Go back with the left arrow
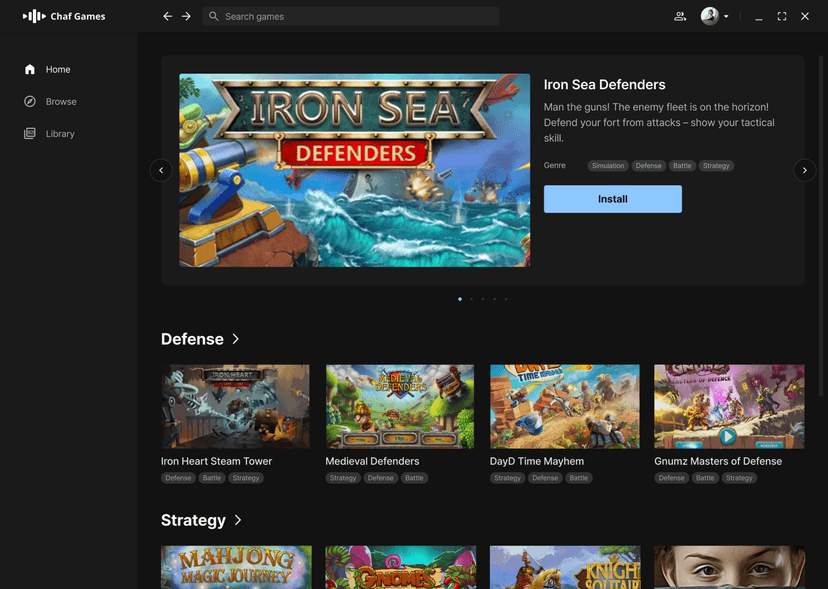 167,16
